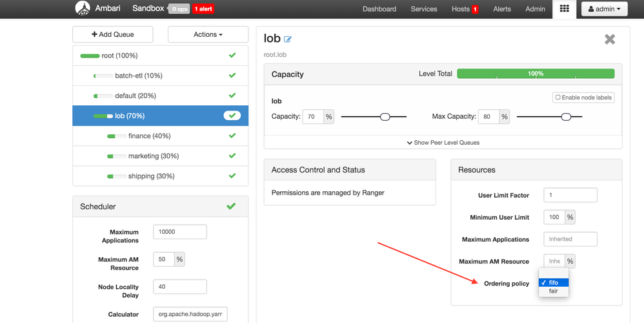Open the Dashboard menu item
The image size is (644, 323).
[379, 9]
